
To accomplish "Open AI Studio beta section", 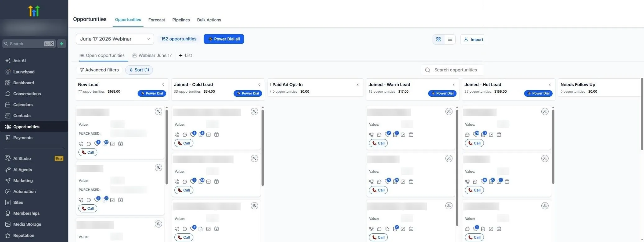I will click(34, 158).
